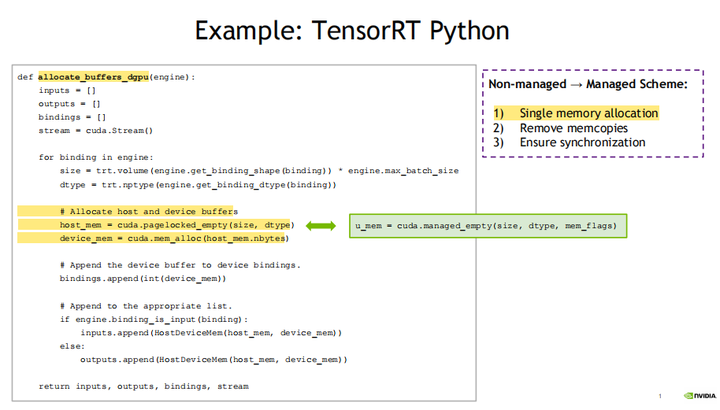This screenshot has height=410, width=720.
Task: Click the 'if engine.binding_is_input(binding):' line
Action: point(154,319)
